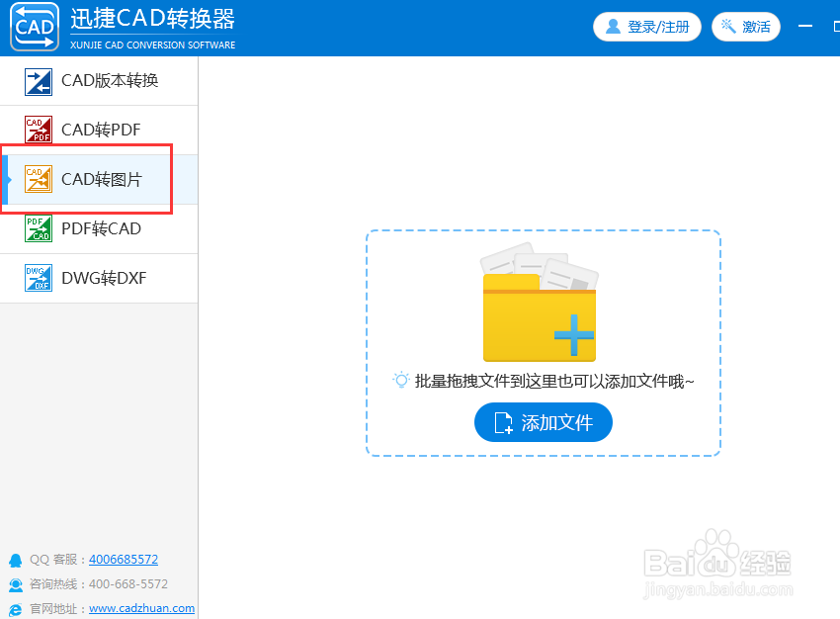This screenshot has width=840, height=619.
Task: Click the QQ customer service icon
Action: (x=14, y=560)
